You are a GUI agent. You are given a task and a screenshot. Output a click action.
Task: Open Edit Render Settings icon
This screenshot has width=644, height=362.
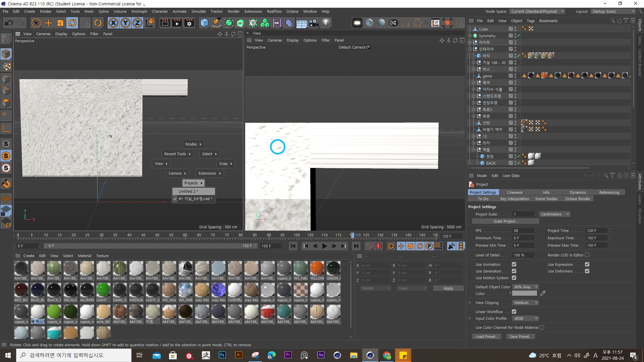tap(189, 23)
